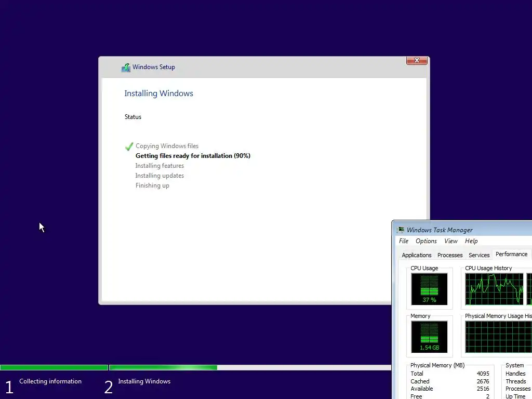Click the Cached memory value 2676
Screen dimensions: 532x399
click(483, 381)
